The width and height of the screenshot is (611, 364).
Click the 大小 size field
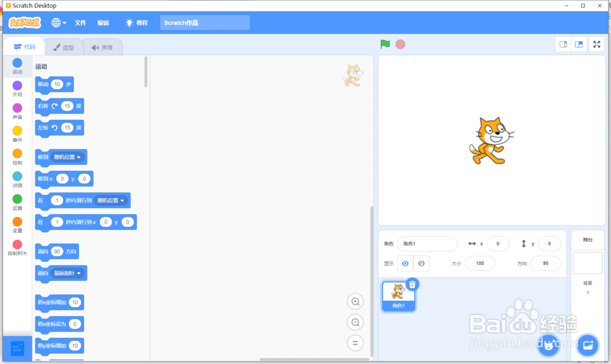click(x=480, y=264)
